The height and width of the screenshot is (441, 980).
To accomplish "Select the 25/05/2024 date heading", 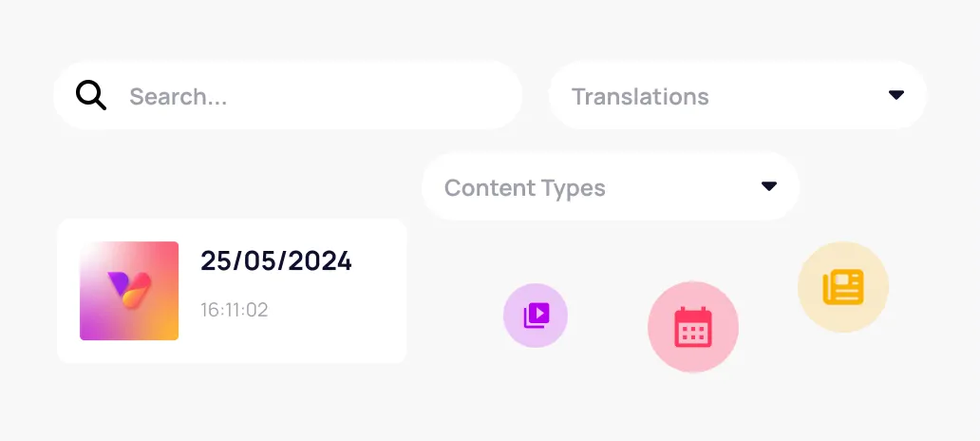I will click(276, 260).
